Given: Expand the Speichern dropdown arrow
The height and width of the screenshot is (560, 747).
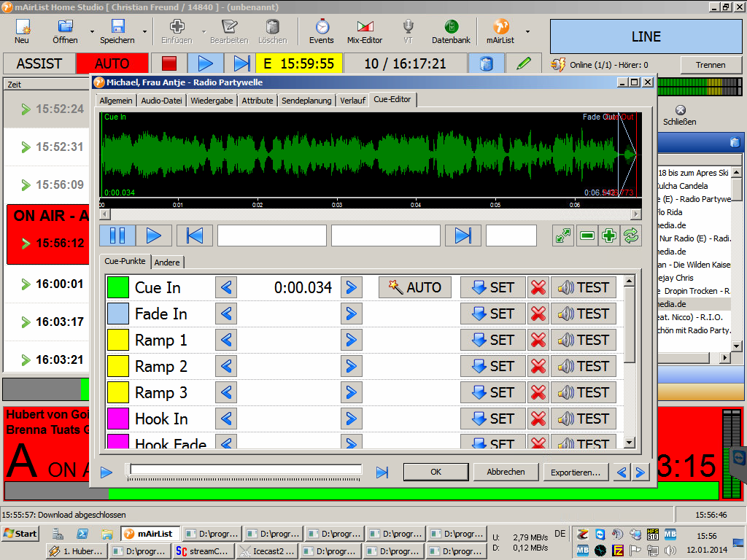Looking at the screenshot, I should [x=144, y=32].
